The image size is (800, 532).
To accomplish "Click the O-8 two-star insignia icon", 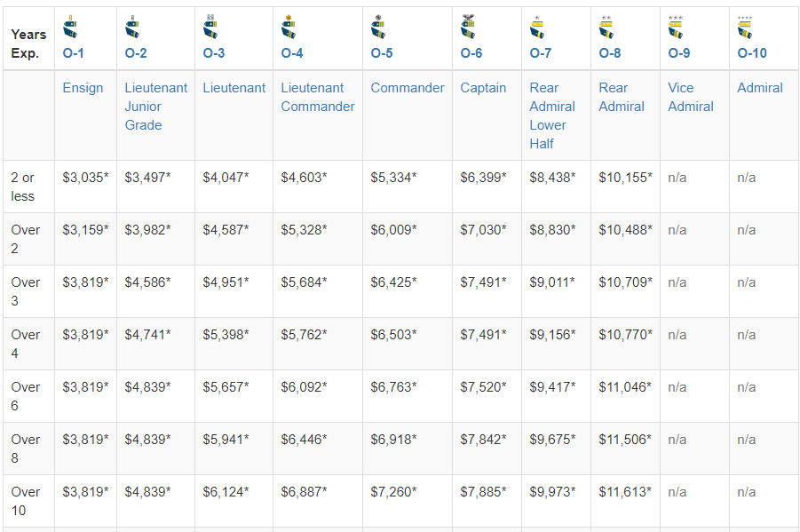I will (x=606, y=28).
